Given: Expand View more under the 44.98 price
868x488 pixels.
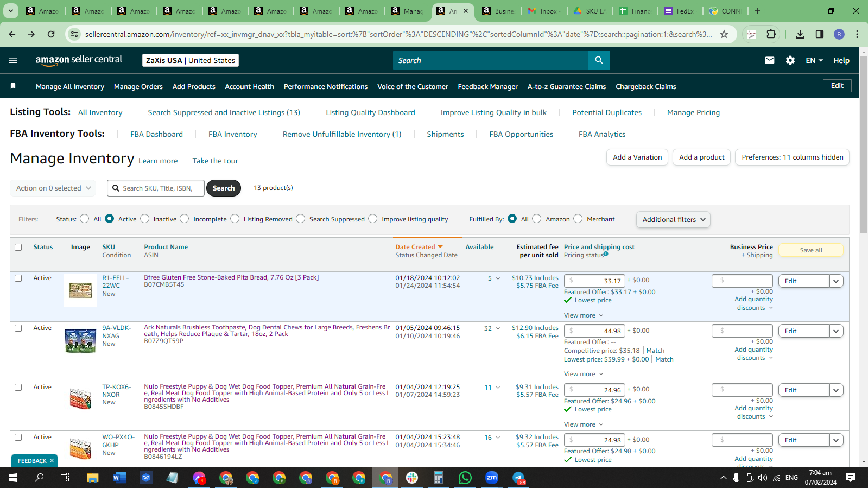Looking at the screenshot, I should 584,374.
